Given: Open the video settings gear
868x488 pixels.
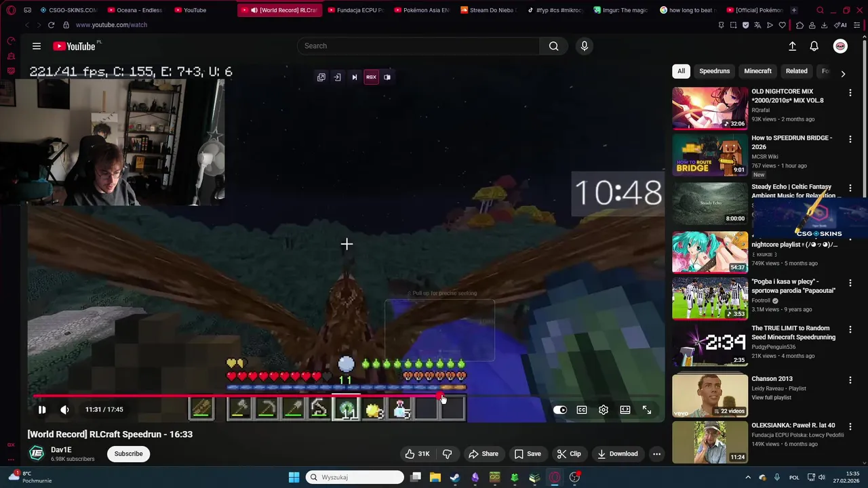Looking at the screenshot, I should (x=604, y=409).
